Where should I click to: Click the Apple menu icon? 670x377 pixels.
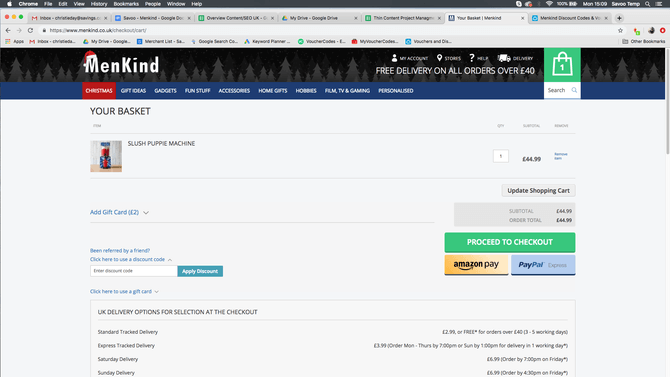point(9,4)
